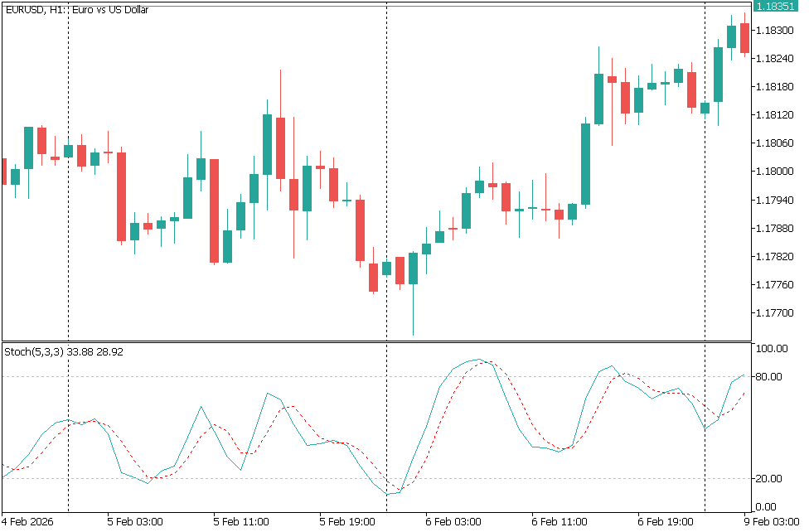Select the 5 Feb 03:00 time label
This screenshot has width=809, height=532.
click(134, 522)
